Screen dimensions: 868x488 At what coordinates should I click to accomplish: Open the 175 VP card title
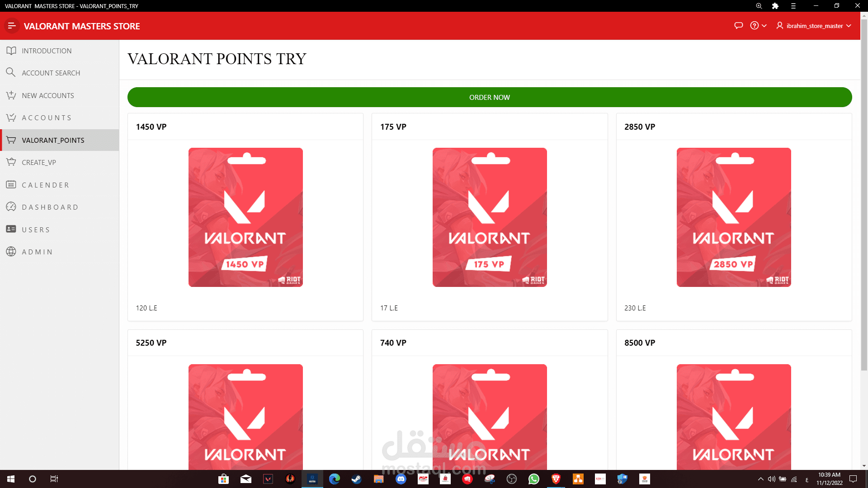click(393, 127)
